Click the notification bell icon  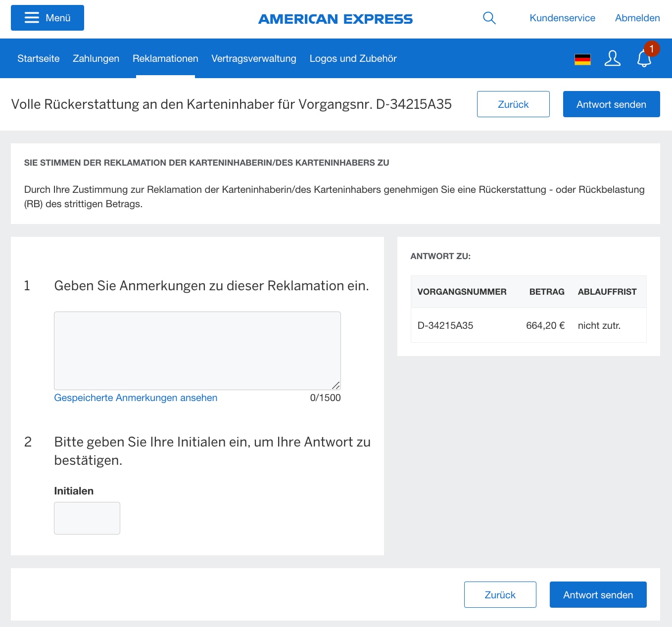(x=644, y=59)
